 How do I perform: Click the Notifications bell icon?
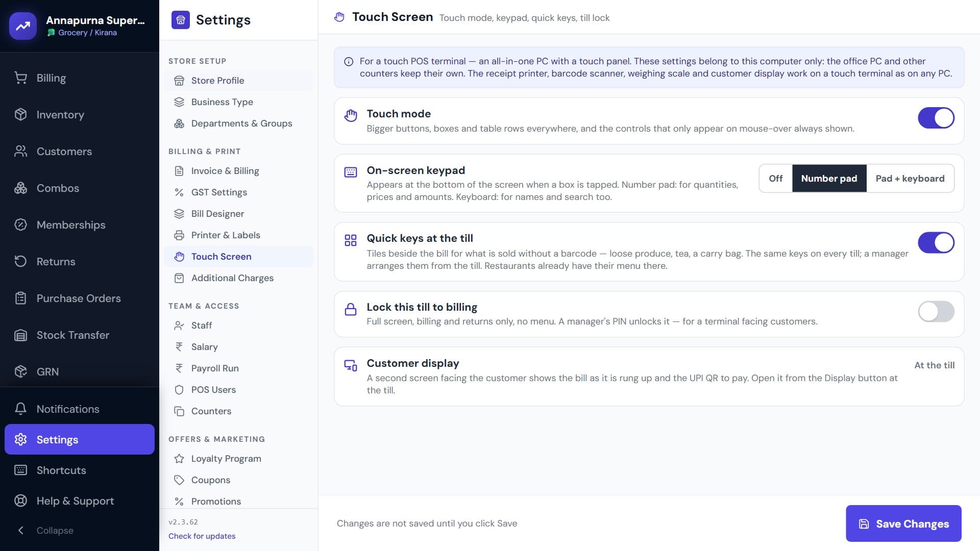[20, 409]
